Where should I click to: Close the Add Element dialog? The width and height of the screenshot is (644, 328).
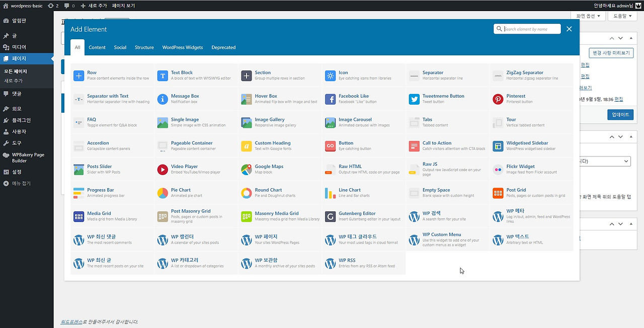569,29
